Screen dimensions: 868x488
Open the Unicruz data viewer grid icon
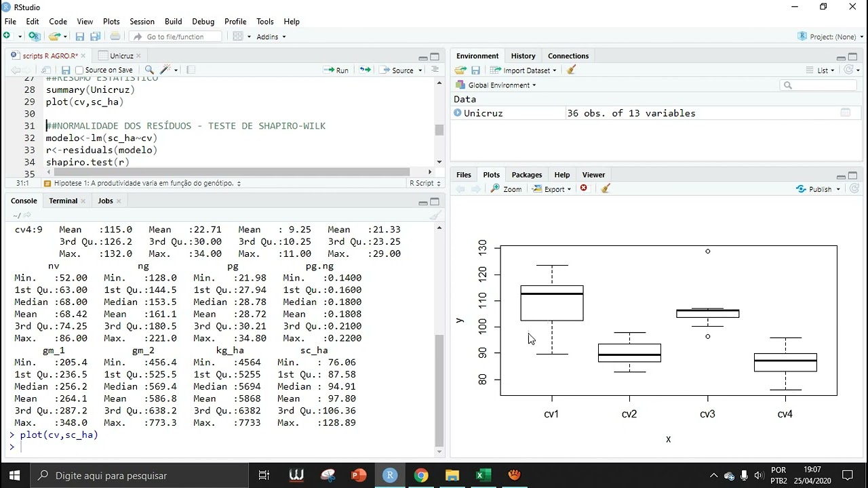coord(846,113)
